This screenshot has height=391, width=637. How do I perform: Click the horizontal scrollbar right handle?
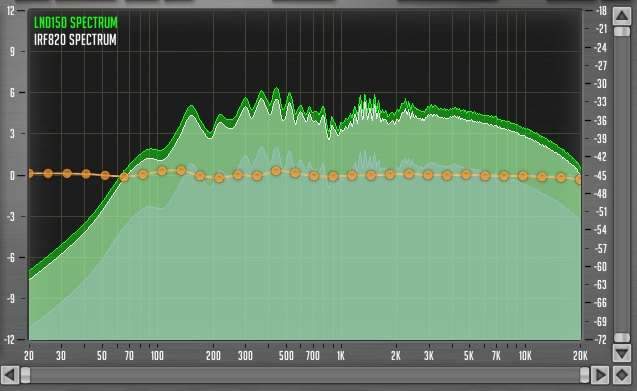point(584,374)
